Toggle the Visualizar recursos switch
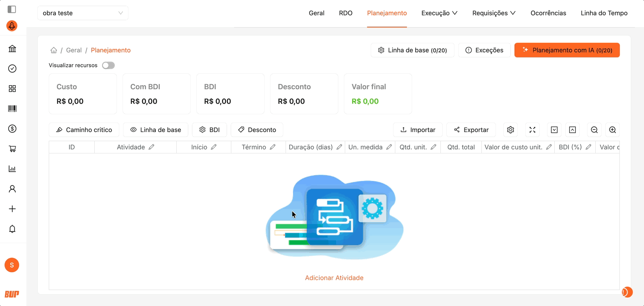Screen dimensions: 644x306 108,66
